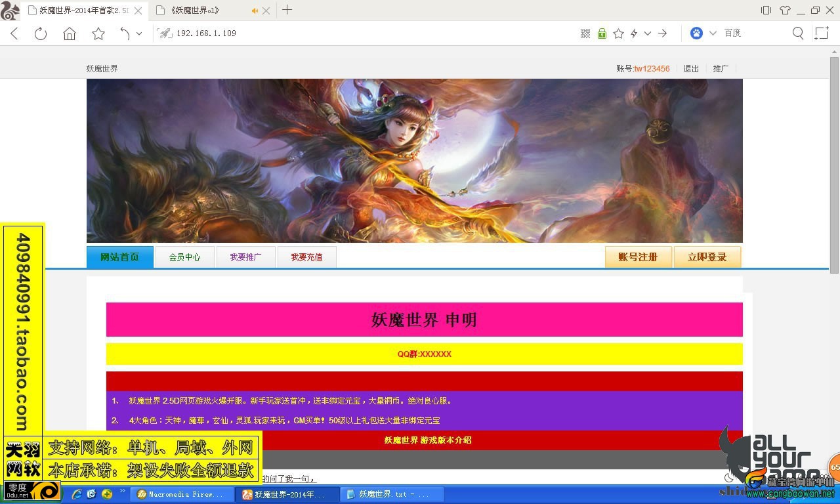Reload the page with the refresh icon
Viewport: 840px width, 504px height.
tap(41, 33)
